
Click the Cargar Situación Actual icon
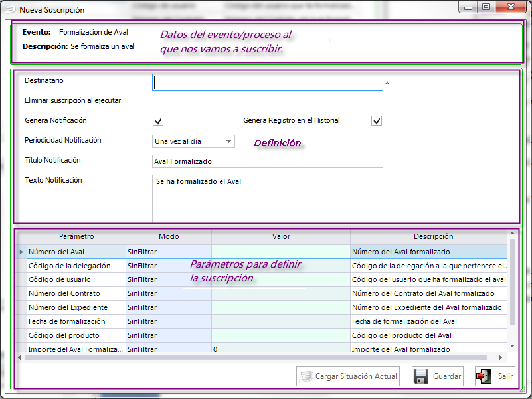(x=306, y=376)
